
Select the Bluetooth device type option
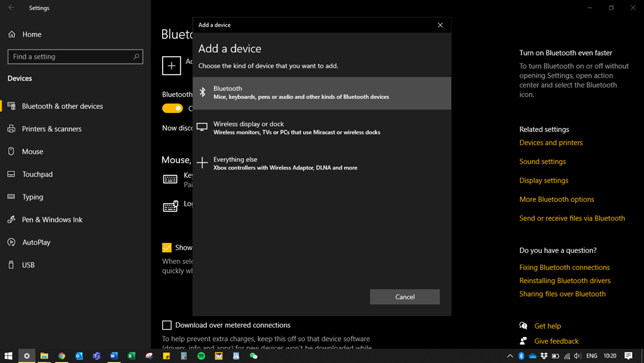[x=322, y=93]
